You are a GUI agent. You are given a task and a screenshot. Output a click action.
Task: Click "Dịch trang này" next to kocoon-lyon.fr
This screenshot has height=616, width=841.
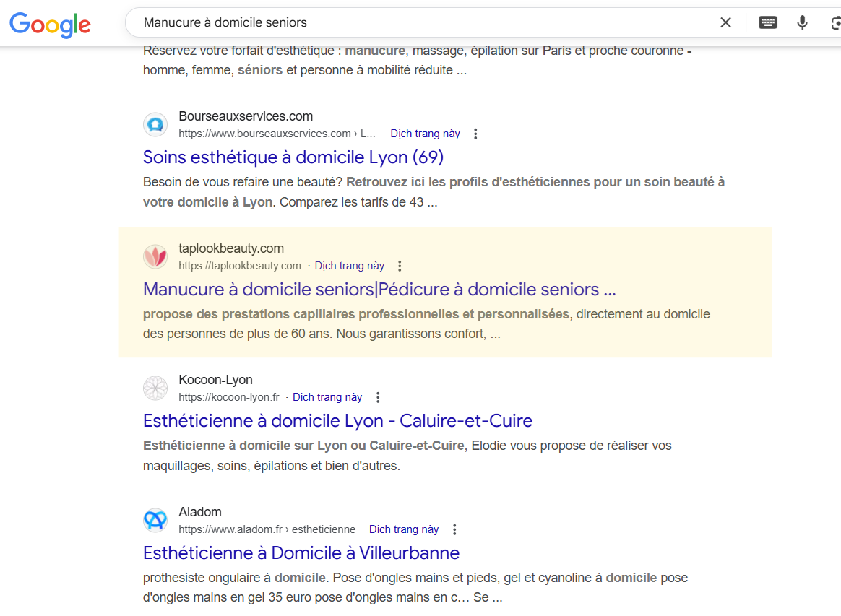(327, 397)
